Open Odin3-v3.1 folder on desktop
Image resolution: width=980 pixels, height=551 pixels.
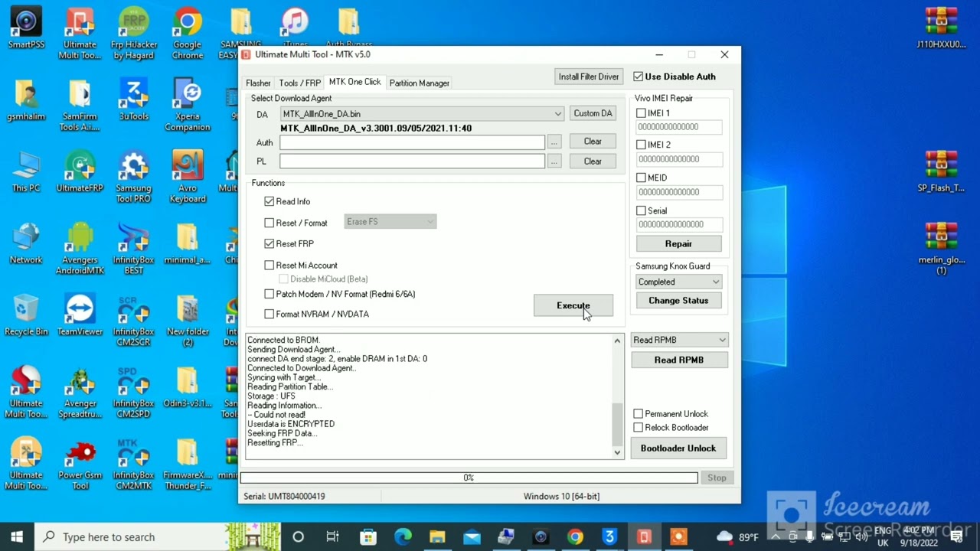pos(188,388)
